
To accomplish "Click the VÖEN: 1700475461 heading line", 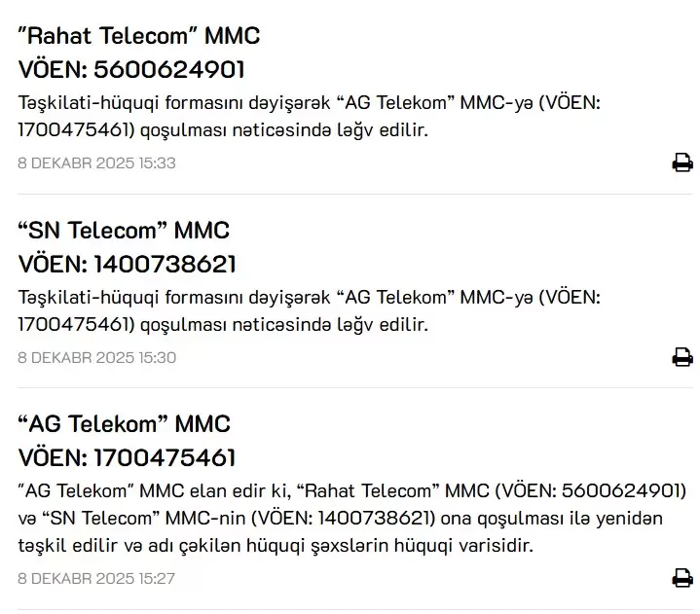I will coord(128,457).
